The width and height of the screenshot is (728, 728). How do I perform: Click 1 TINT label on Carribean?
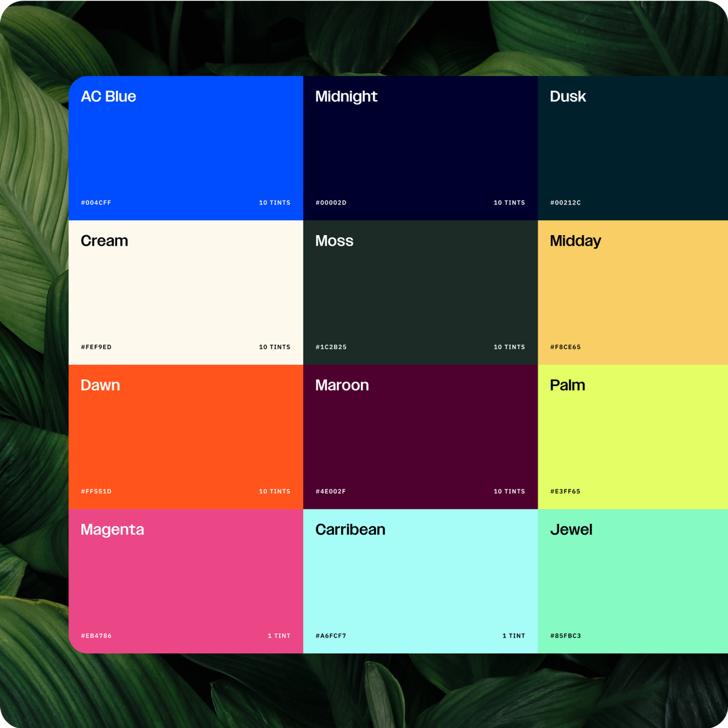pos(514,636)
